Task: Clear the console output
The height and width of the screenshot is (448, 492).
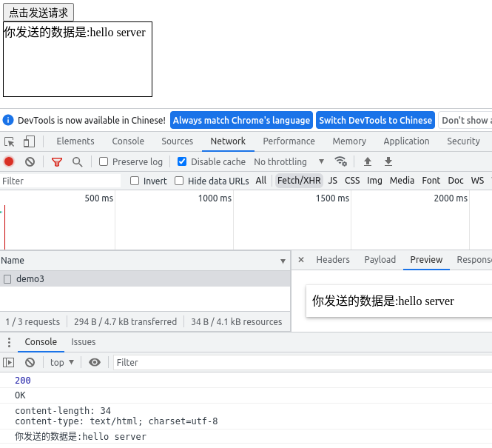Action: [30, 363]
